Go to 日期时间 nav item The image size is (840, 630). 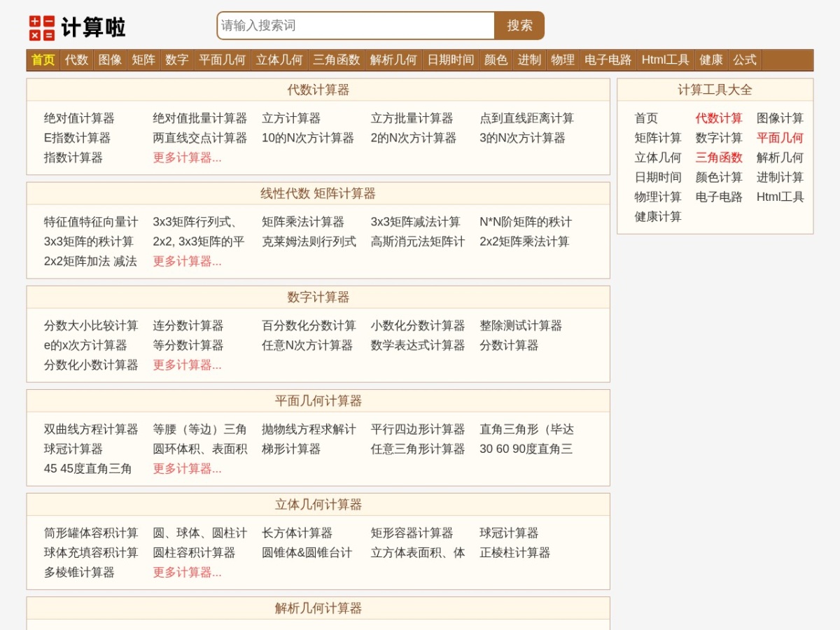pos(451,60)
